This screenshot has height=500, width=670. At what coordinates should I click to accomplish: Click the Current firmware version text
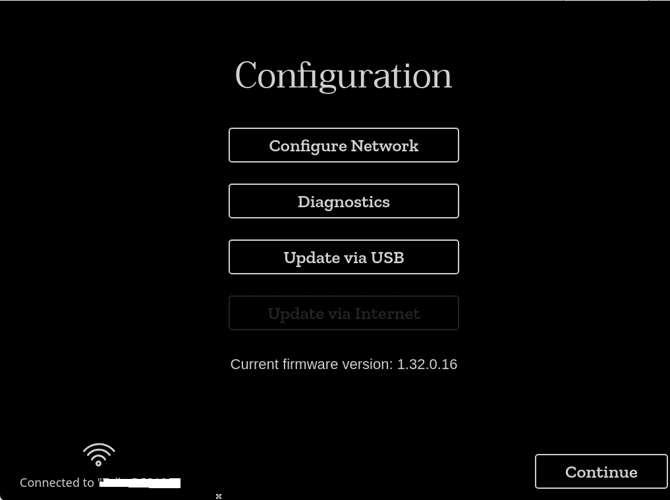(344, 364)
